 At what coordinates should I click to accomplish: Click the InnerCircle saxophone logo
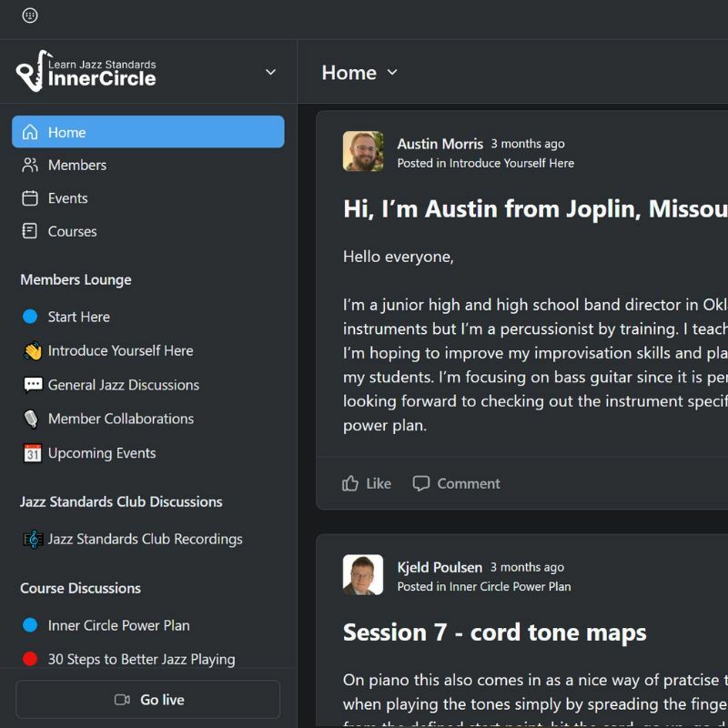(x=30, y=72)
